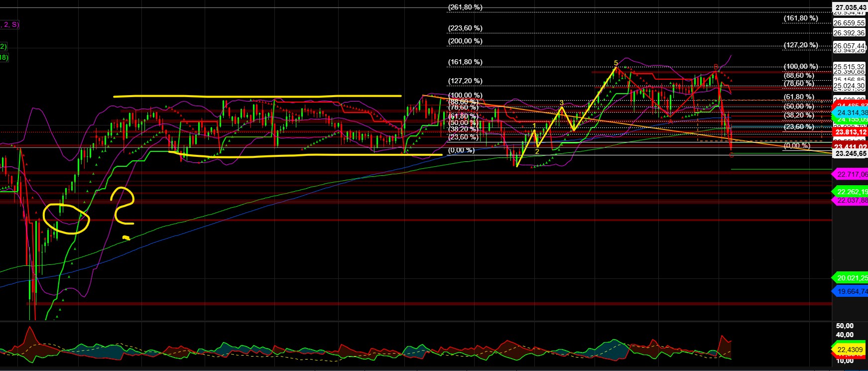
Task: Select the red corrective wave label C
Action: click(x=731, y=155)
